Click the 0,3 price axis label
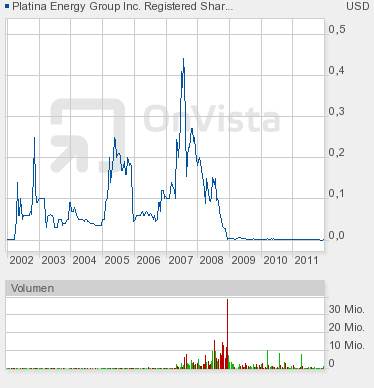The height and width of the screenshot is (388, 374). (337, 111)
